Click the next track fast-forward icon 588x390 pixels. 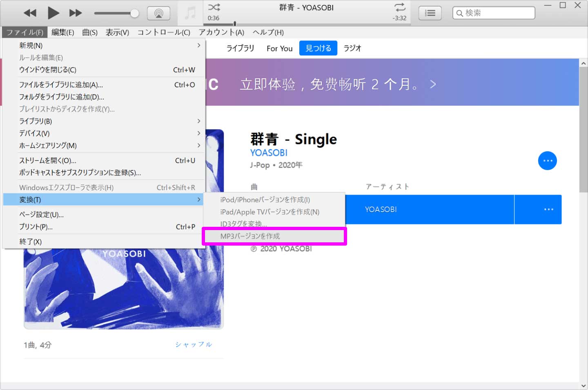pos(76,13)
